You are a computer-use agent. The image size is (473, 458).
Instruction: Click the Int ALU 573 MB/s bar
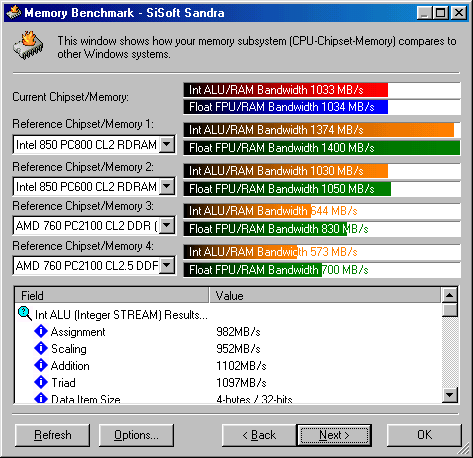[240, 252]
